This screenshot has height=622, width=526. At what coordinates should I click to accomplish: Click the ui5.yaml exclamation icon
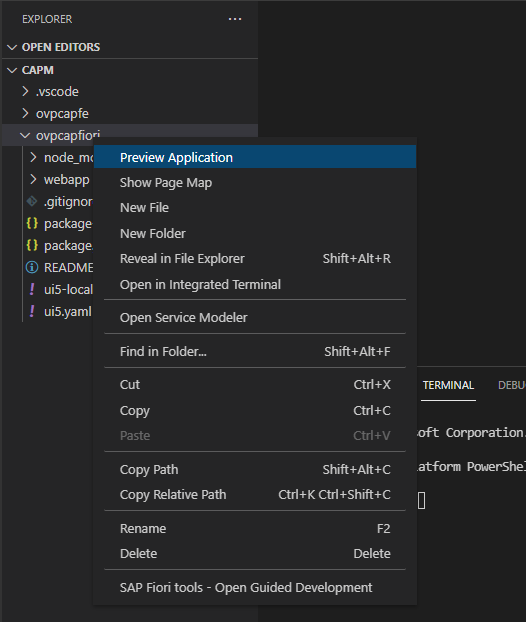point(32,311)
